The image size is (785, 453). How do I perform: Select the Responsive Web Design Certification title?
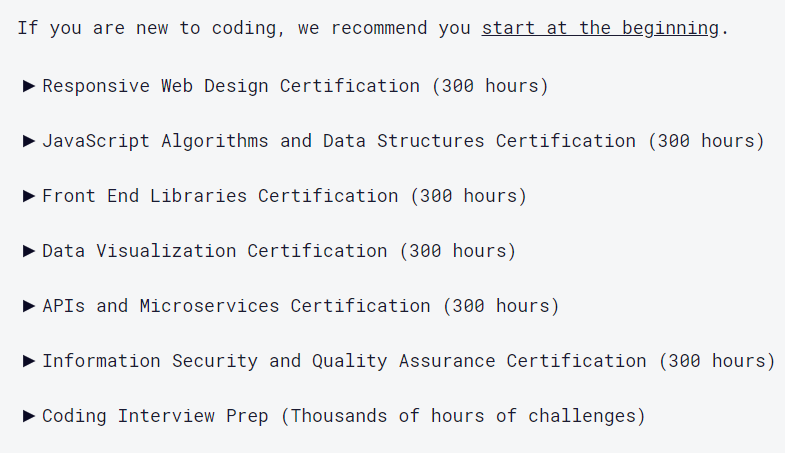[230, 86]
